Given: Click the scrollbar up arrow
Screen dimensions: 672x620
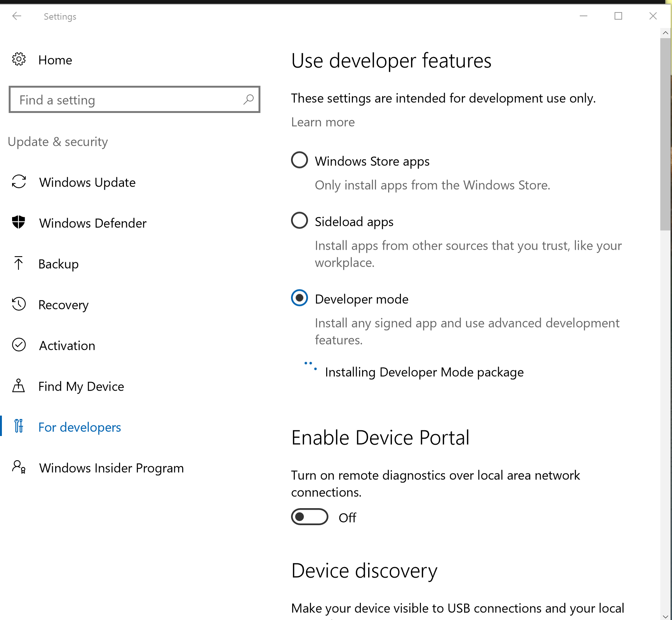Looking at the screenshot, I should pyautogui.click(x=666, y=33).
